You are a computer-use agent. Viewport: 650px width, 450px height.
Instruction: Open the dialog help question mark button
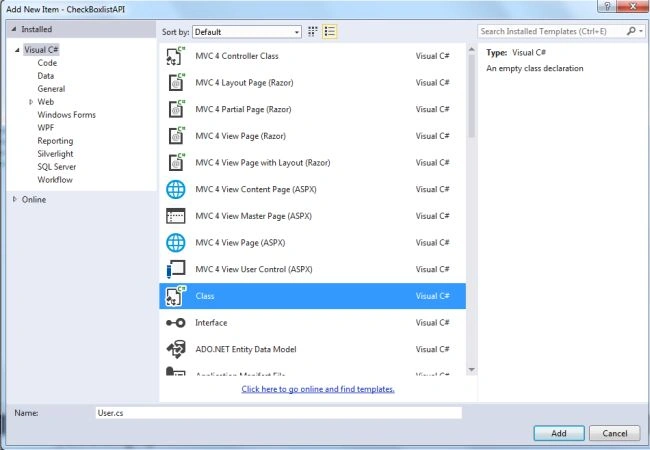click(x=607, y=6)
